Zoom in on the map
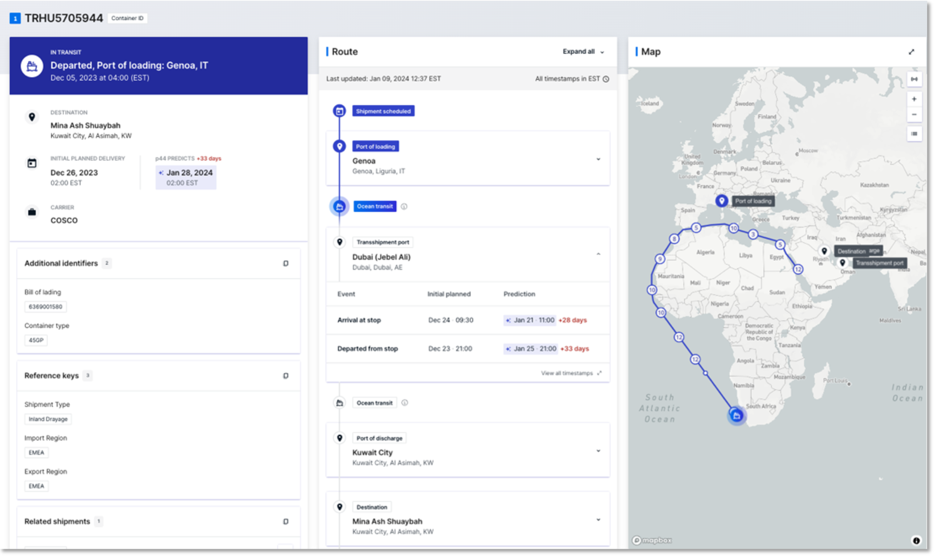This screenshot has width=934, height=560. pyautogui.click(x=914, y=99)
